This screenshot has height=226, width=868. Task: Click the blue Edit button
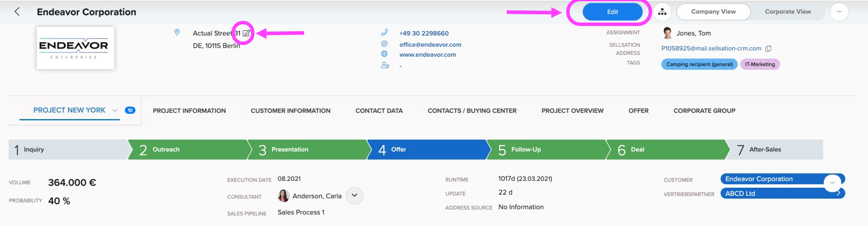(x=612, y=12)
